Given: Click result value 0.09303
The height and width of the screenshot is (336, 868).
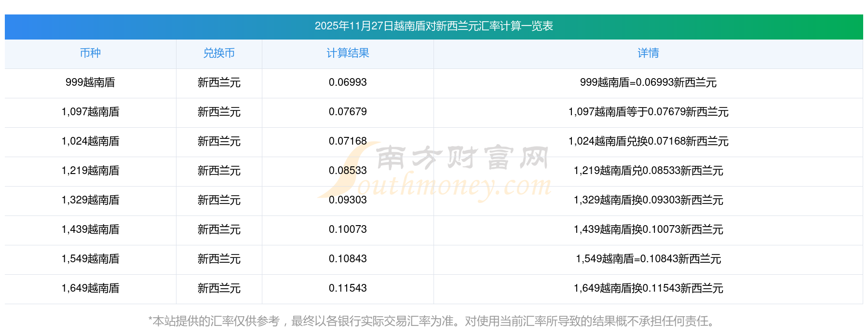Looking at the screenshot, I should (x=348, y=200).
